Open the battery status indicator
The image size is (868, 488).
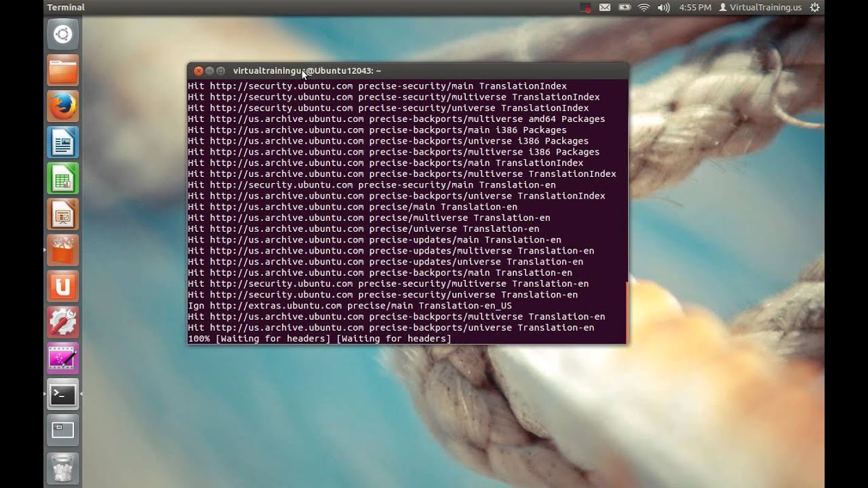[x=625, y=7]
